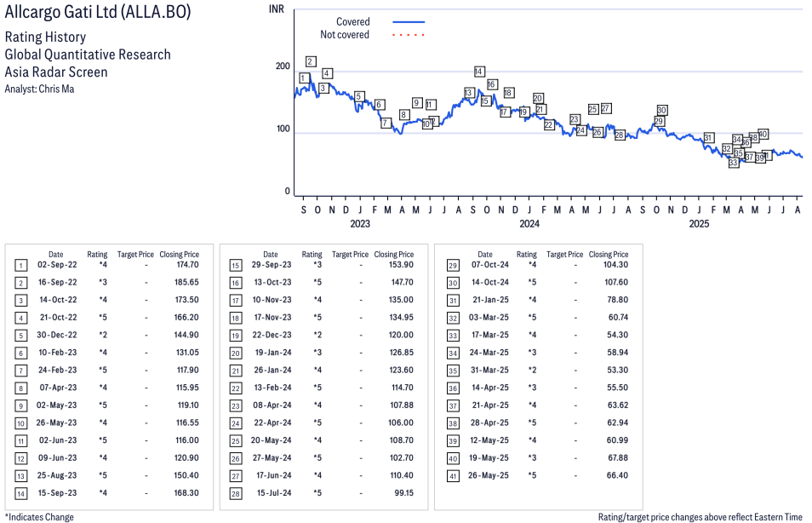This screenshot has height=523, width=812.
Task: Click the 'Date' header in the first table
Action: [x=56, y=255]
